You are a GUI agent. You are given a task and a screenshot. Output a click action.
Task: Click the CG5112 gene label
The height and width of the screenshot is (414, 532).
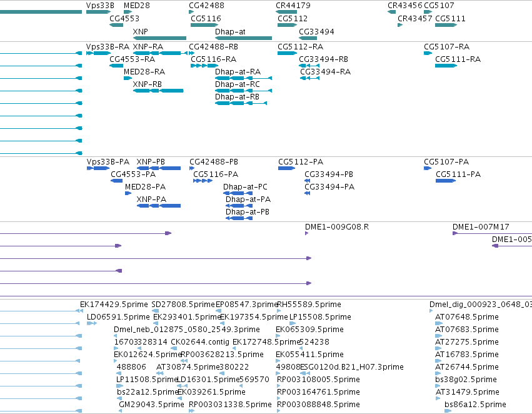tap(293, 18)
